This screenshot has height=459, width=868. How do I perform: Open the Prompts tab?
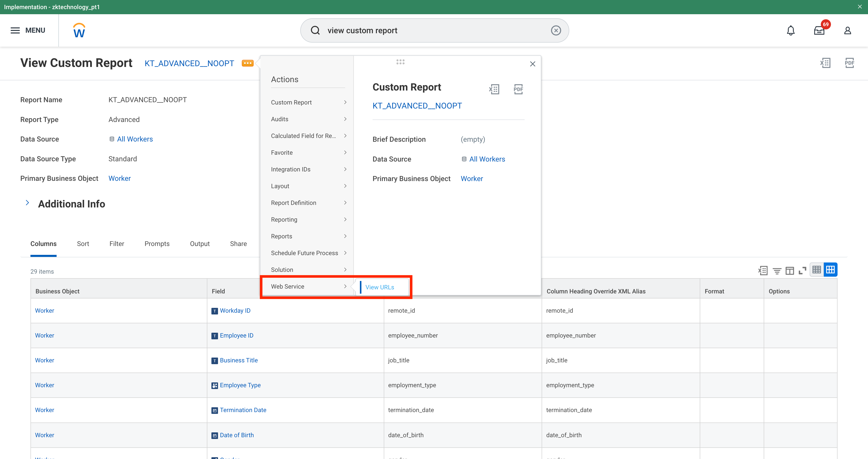[x=157, y=244]
